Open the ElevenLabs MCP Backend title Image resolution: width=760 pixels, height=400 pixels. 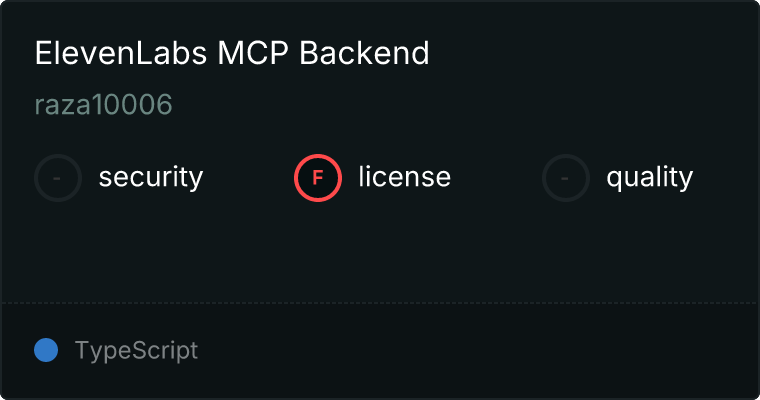232,53
